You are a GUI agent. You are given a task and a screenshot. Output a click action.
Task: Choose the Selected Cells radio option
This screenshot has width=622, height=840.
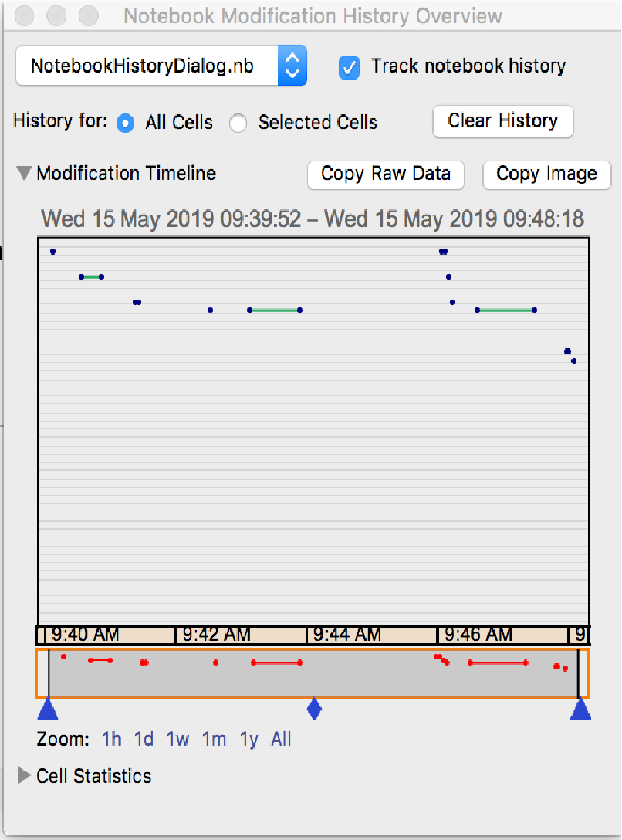click(238, 123)
